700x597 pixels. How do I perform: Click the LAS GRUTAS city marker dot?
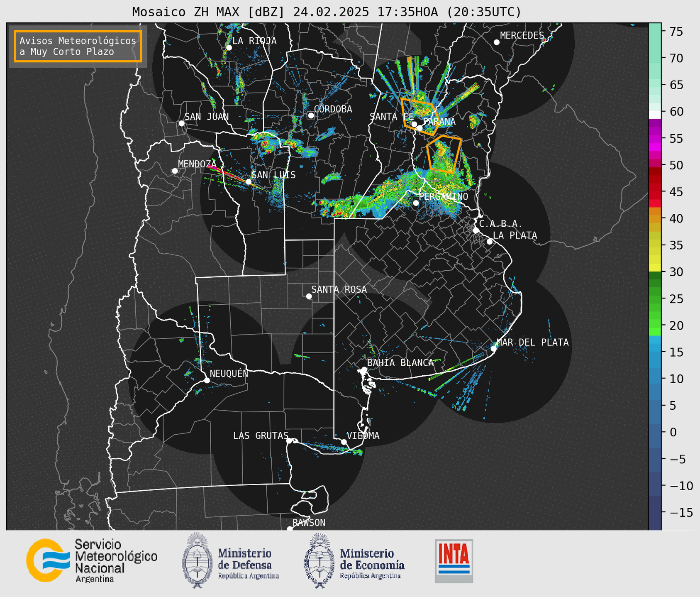pos(289,440)
